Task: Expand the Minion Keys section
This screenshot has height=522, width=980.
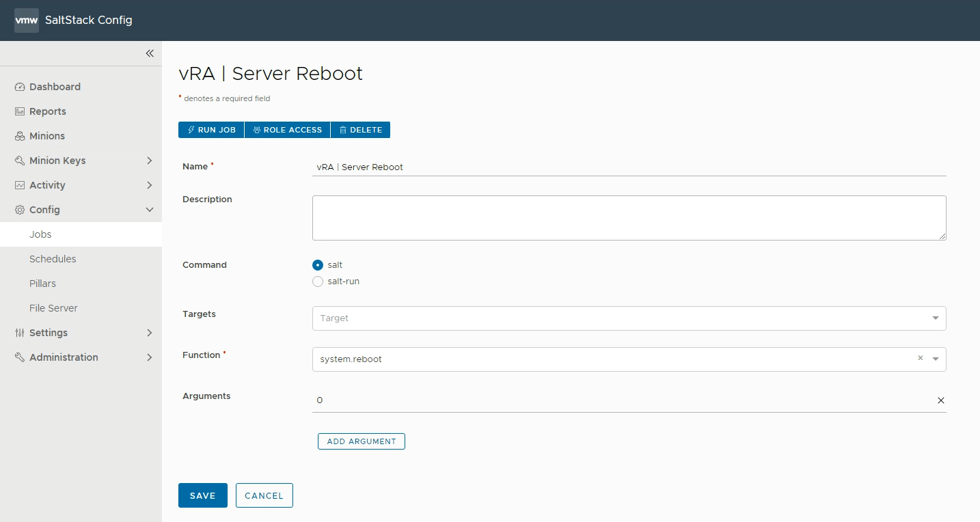Action: point(150,160)
